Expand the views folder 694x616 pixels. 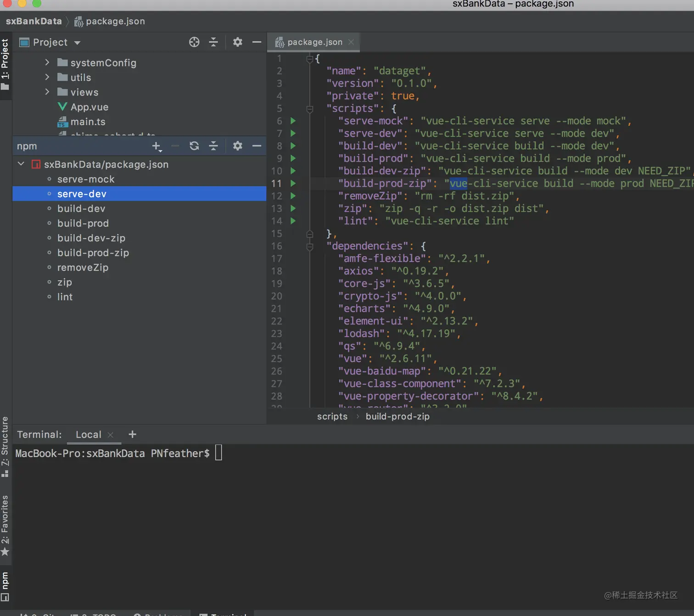point(47,92)
